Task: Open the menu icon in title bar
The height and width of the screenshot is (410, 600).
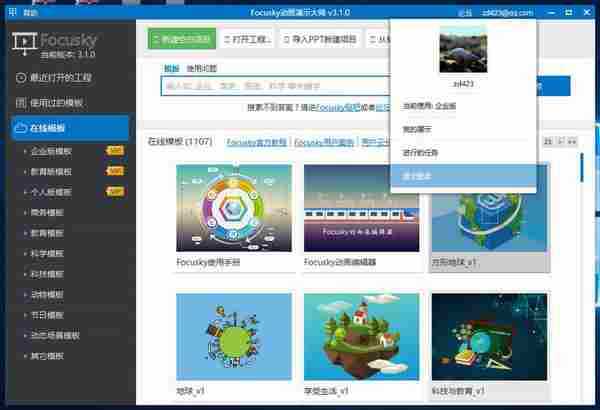Action: point(13,12)
